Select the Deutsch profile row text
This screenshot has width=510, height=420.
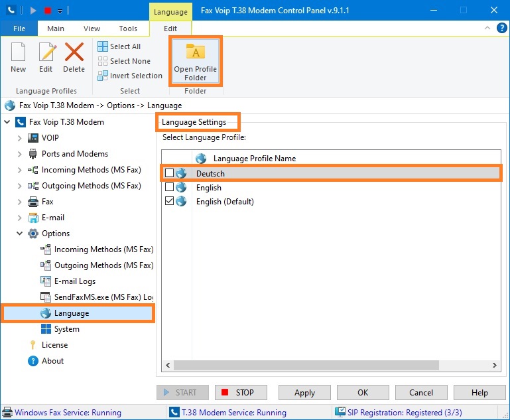click(210, 174)
